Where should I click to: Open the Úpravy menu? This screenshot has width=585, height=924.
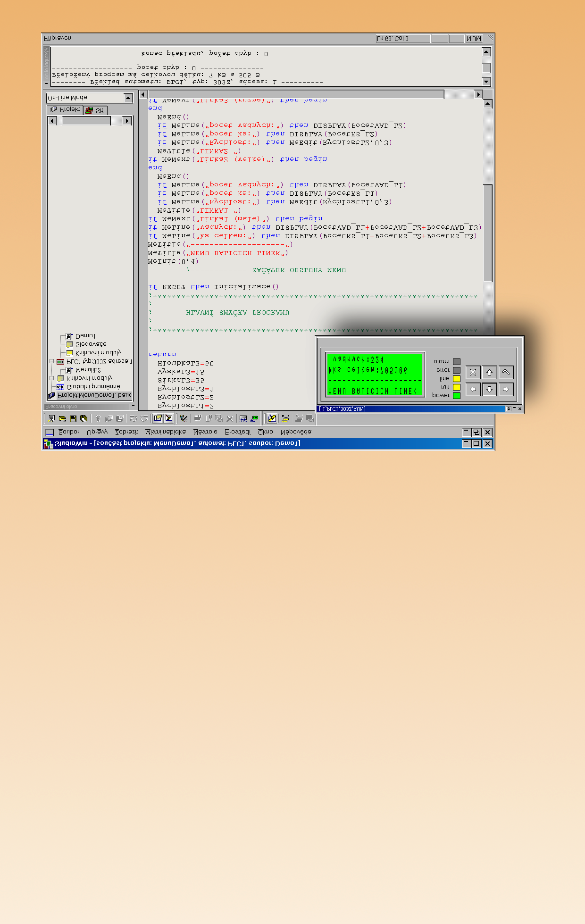(x=97, y=432)
